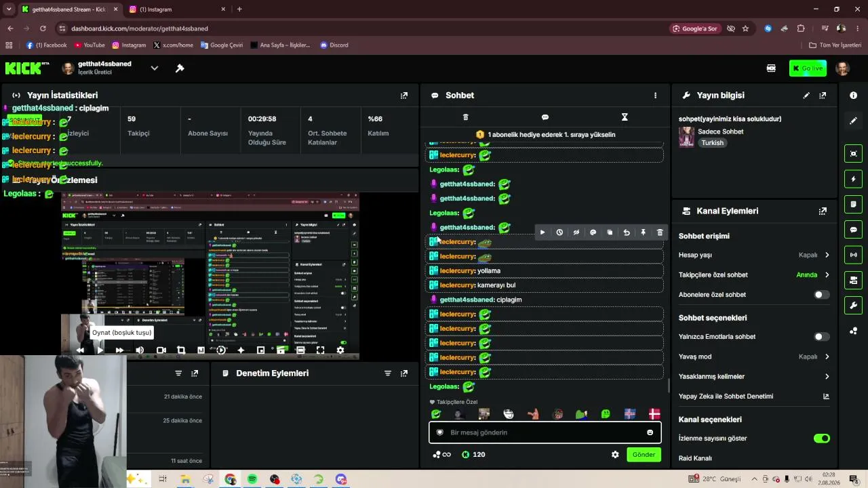Open Yapay Zeka ile Sohbet Denetimi external link icon
Image resolution: width=868 pixels, height=488 pixels.
click(x=826, y=396)
